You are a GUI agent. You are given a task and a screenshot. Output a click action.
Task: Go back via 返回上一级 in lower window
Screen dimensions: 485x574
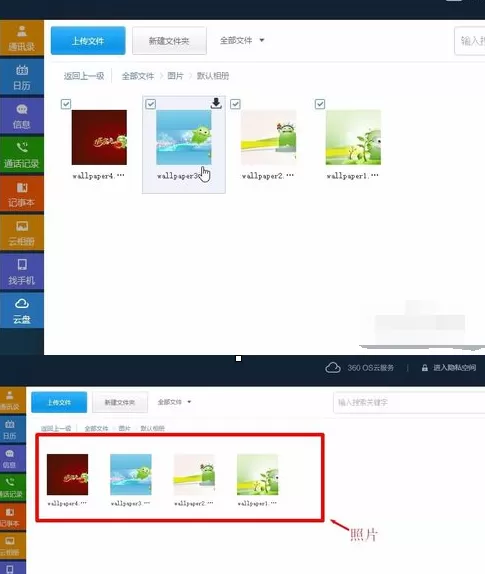(56, 428)
